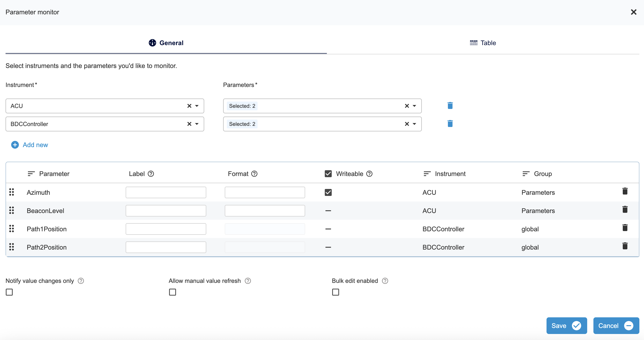The height and width of the screenshot is (340, 644).
Task: Enable Allow manual value refresh
Action: click(173, 292)
